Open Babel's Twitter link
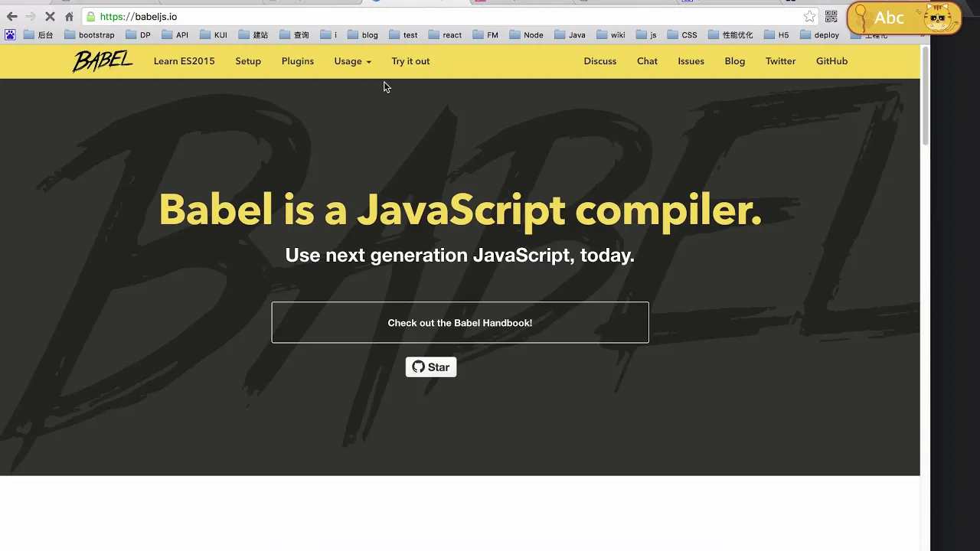 click(x=780, y=61)
